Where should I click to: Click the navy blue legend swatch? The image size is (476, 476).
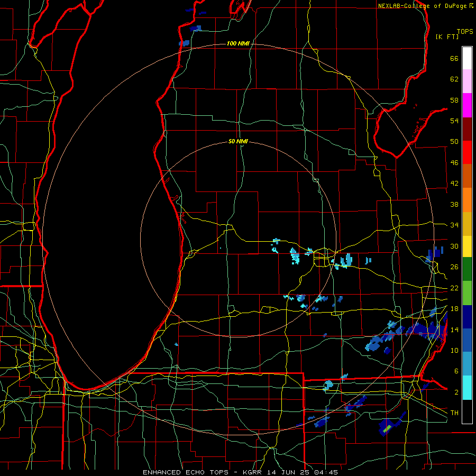467,317
